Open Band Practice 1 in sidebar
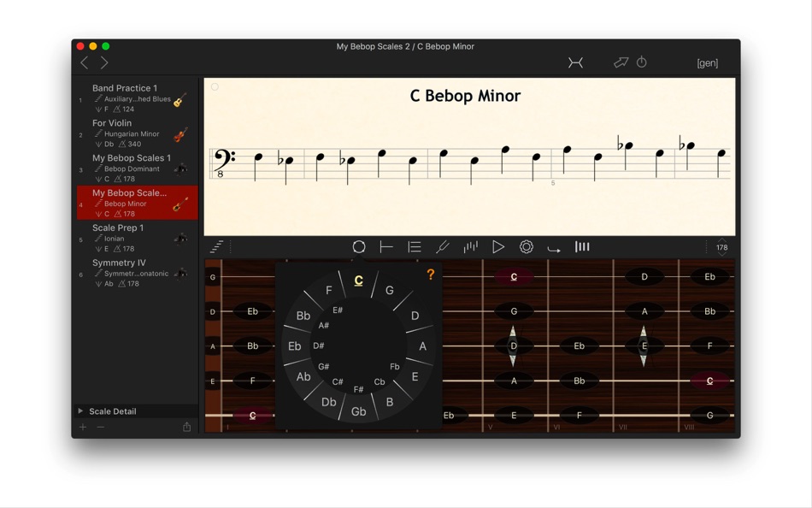The image size is (812, 508). [x=138, y=98]
